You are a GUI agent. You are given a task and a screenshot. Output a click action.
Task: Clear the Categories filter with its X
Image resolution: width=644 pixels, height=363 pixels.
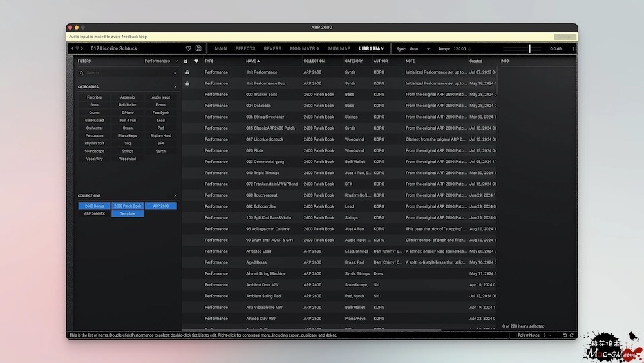click(175, 87)
